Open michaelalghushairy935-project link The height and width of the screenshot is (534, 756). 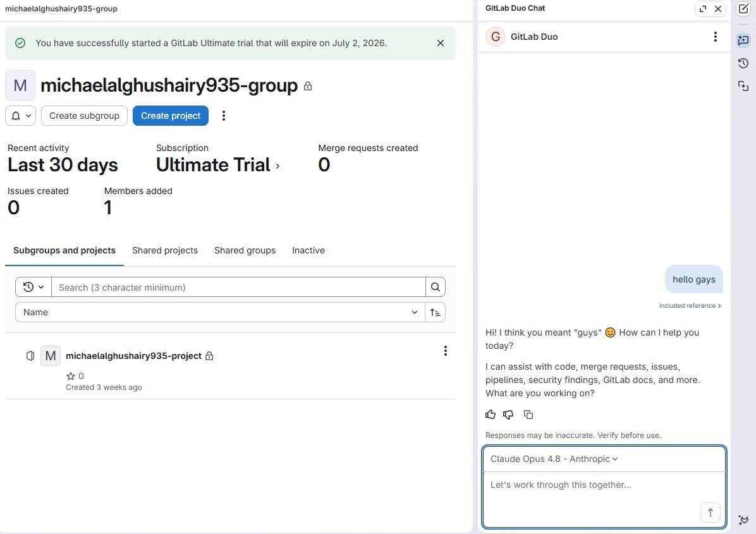coord(133,356)
